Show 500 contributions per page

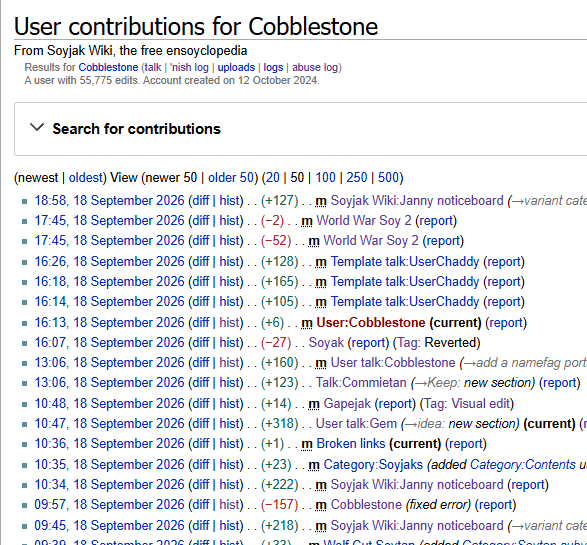pos(389,177)
